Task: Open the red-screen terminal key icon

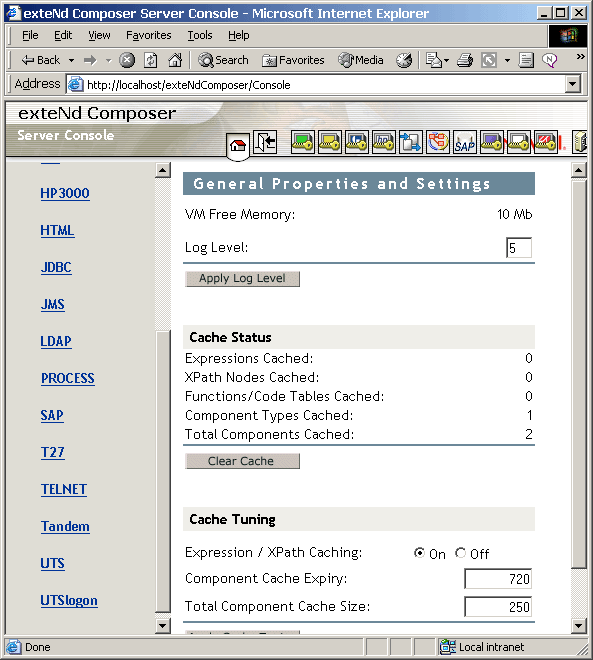Action: point(545,142)
